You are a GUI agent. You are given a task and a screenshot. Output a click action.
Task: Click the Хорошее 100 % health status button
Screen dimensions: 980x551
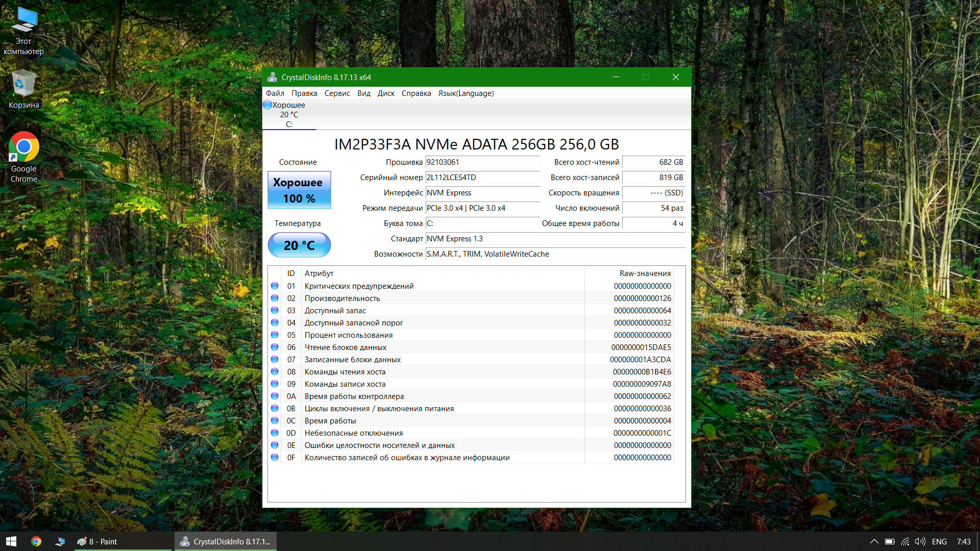(x=299, y=190)
